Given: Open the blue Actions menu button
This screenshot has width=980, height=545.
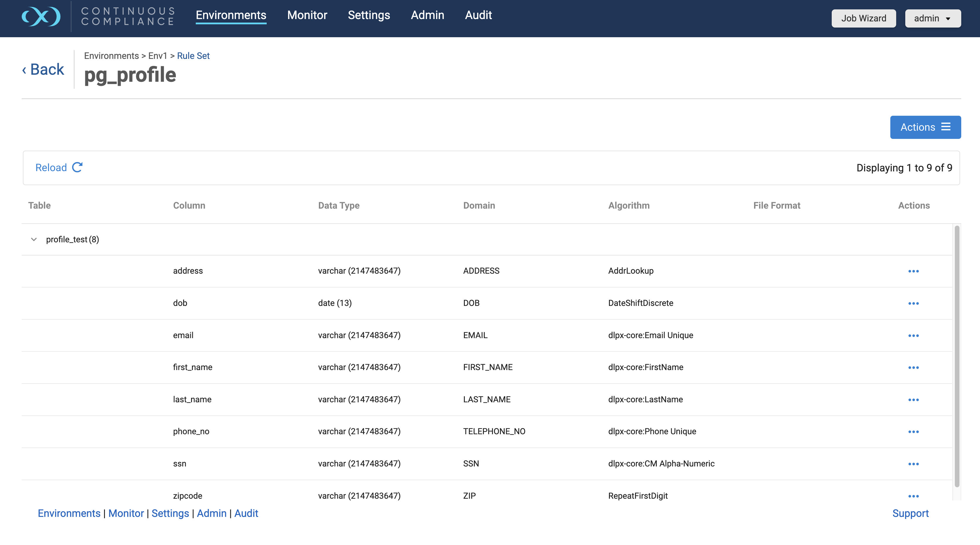Looking at the screenshot, I should pyautogui.click(x=925, y=127).
